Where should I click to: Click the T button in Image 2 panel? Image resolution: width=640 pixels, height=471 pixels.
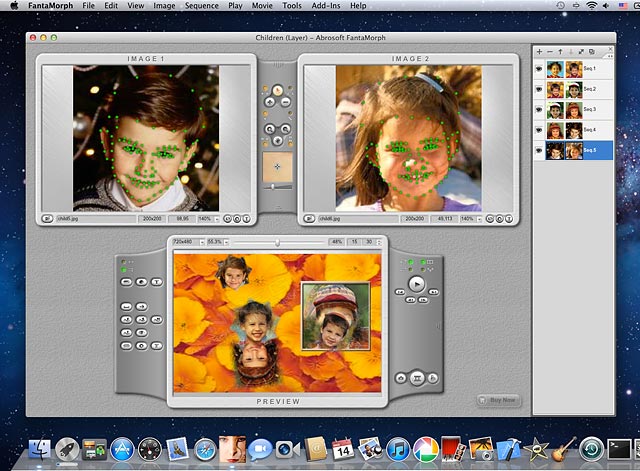point(509,219)
